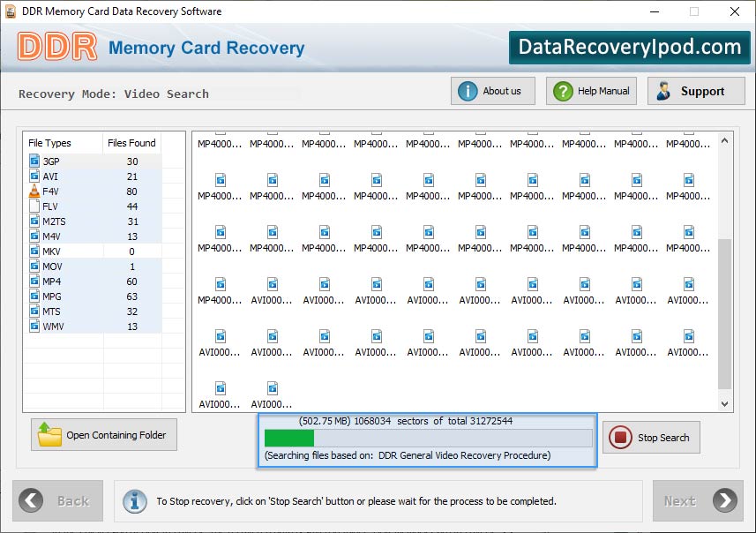
Task: Click the MOV count value 1
Action: pyautogui.click(x=132, y=266)
